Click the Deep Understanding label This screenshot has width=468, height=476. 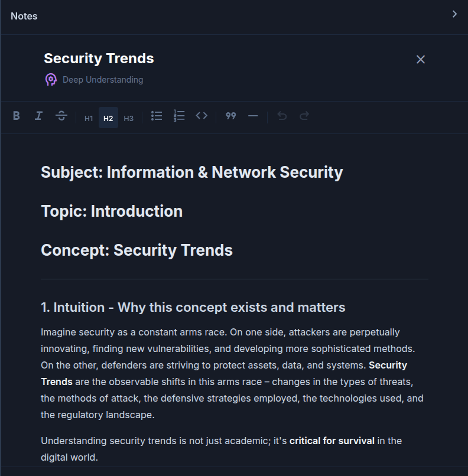pos(103,80)
